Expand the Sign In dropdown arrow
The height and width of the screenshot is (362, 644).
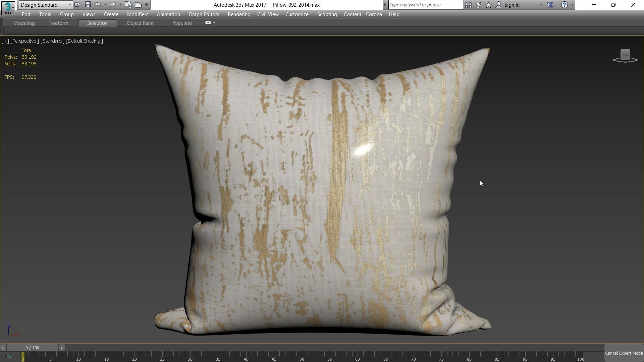[541, 5]
